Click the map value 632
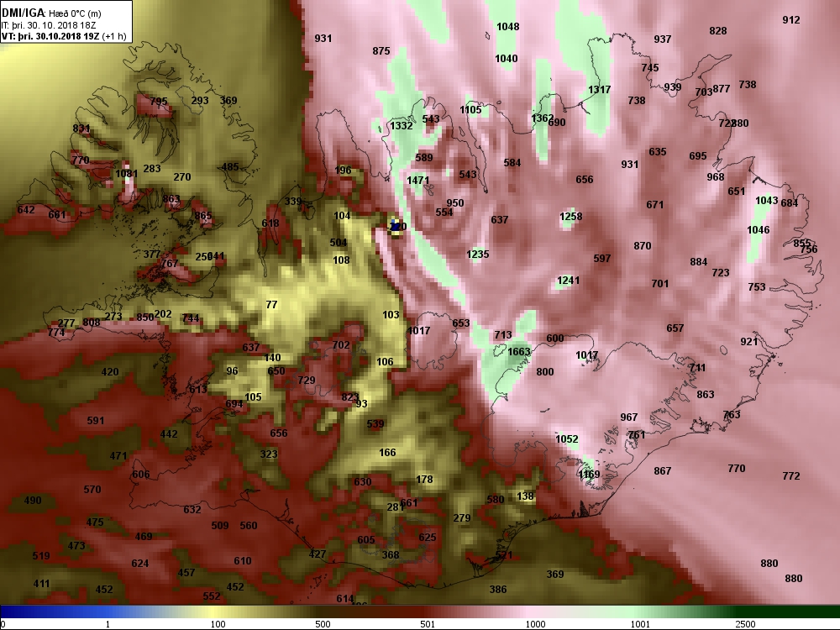 [x=192, y=510]
